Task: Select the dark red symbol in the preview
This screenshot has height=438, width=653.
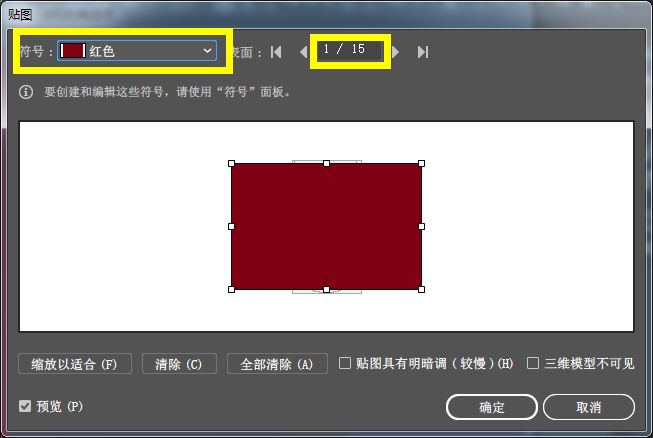Action: (x=326, y=226)
